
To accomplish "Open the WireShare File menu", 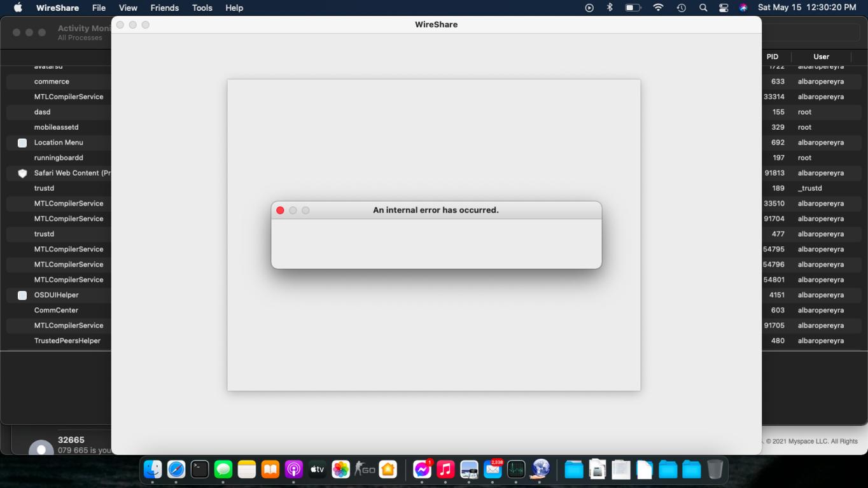I will pyautogui.click(x=99, y=8).
